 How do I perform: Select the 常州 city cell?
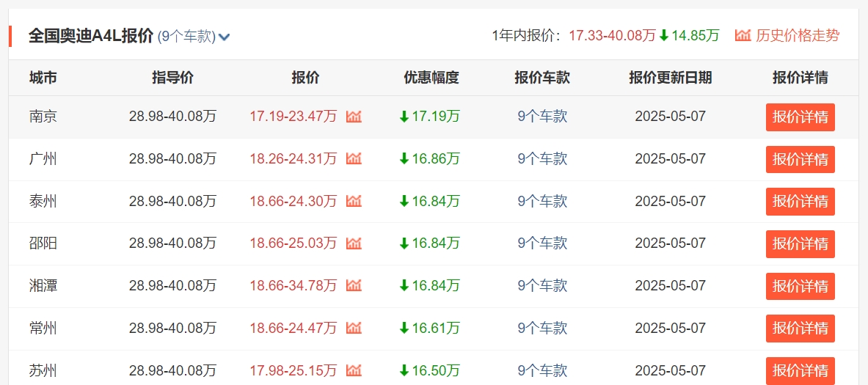(x=43, y=328)
